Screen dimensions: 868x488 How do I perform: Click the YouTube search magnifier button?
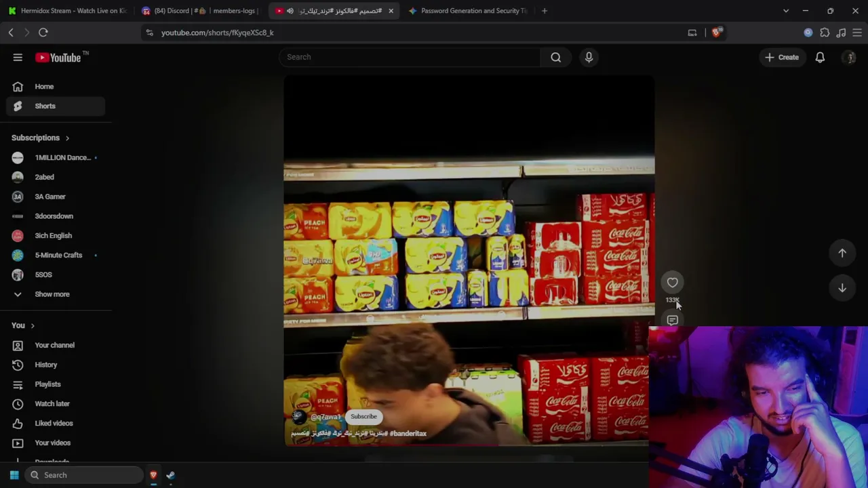(x=556, y=57)
